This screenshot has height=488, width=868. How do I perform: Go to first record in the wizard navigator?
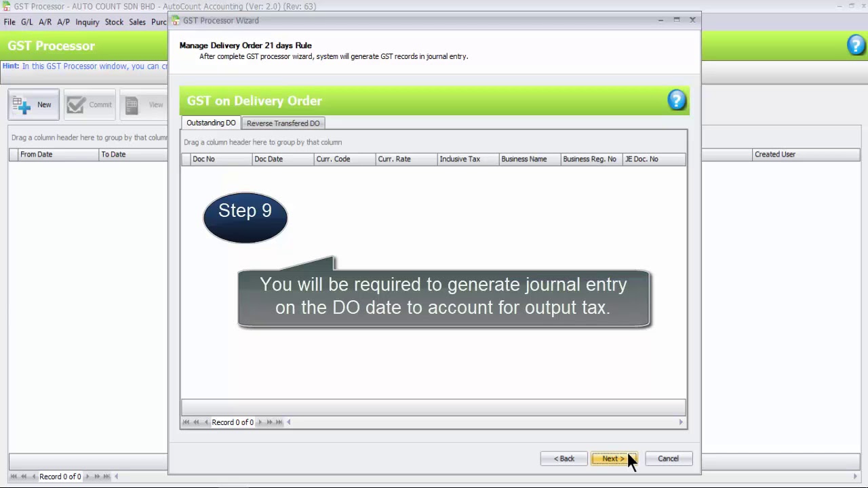186,422
